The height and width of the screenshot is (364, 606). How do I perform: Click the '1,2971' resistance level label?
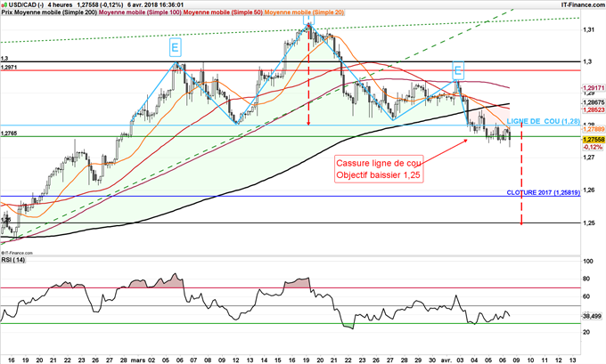tap(9, 67)
